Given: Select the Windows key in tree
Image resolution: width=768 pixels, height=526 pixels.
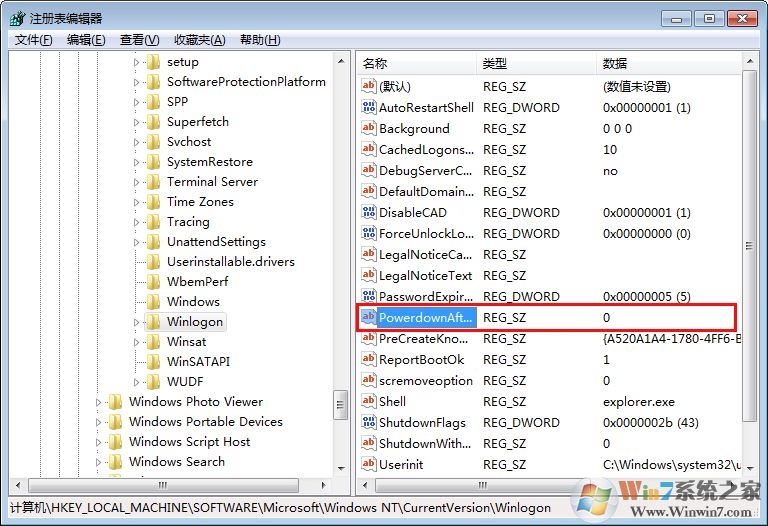Looking at the screenshot, I should click(x=193, y=302).
